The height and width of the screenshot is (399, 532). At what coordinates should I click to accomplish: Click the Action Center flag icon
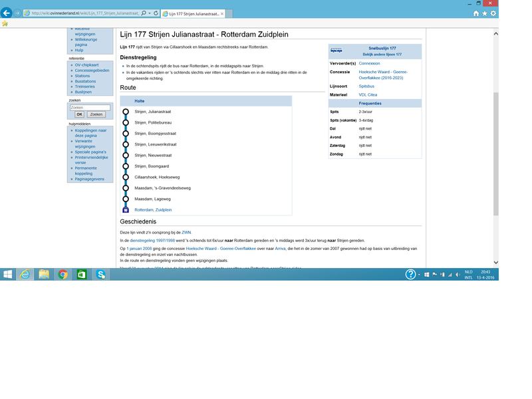click(x=435, y=275)
